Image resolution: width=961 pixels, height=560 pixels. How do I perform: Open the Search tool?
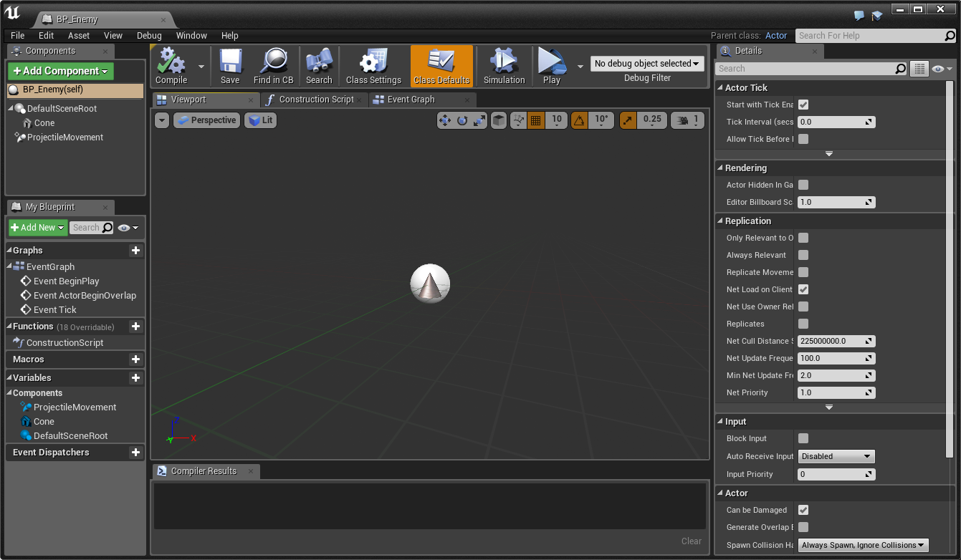click(319, 66)
